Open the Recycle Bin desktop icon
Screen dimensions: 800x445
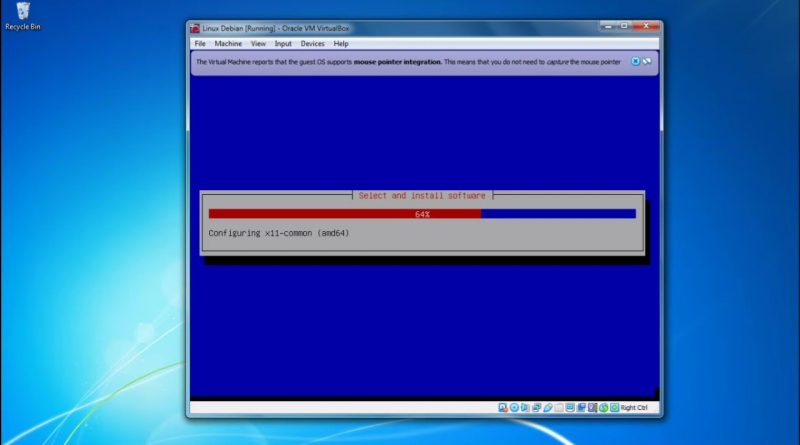coord(22,16)
